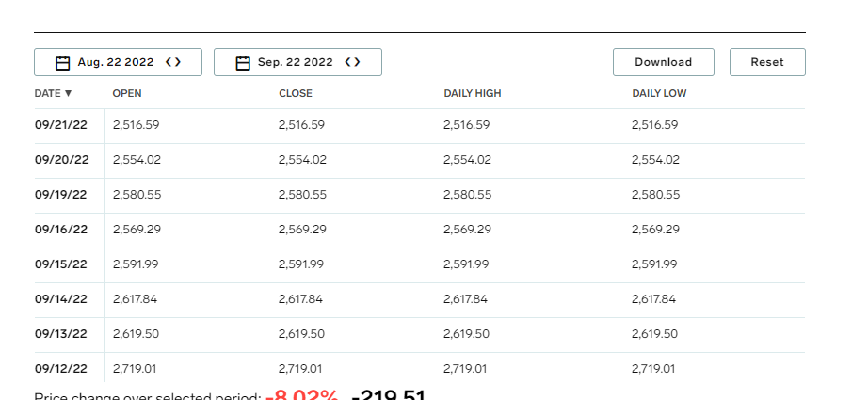Download the price history data

click(663, 62)
